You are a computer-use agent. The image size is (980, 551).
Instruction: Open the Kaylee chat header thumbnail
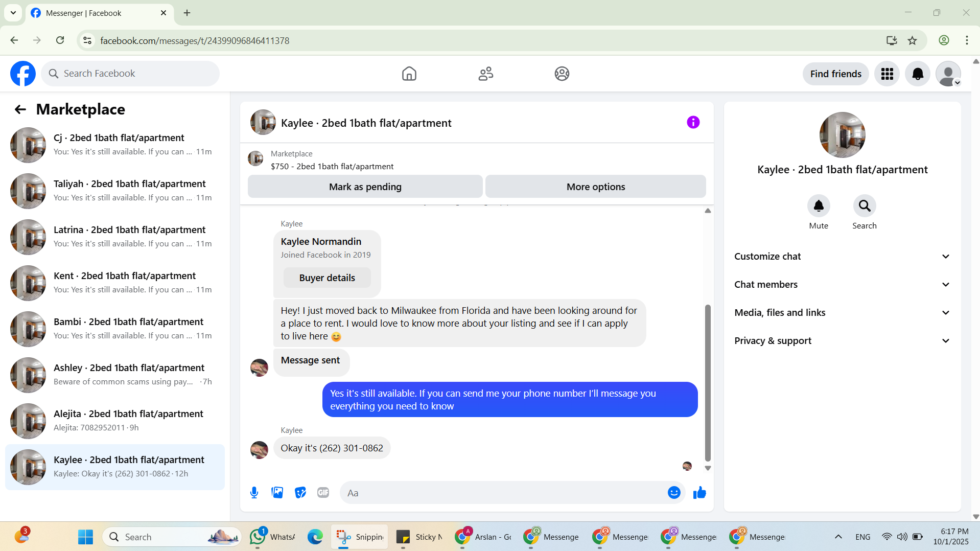[263, 123]
